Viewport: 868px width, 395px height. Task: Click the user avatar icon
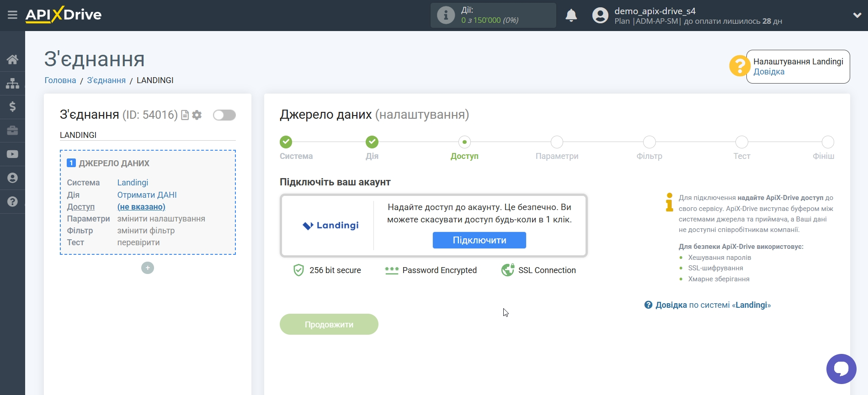pos(600,16)
